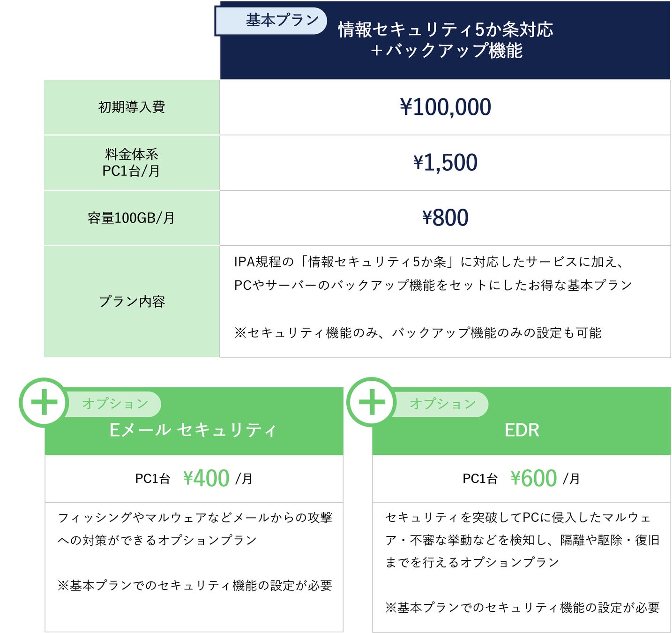Click the ¥400 per month price
This screenshot has width=672, height=633.
coord(206,479)
